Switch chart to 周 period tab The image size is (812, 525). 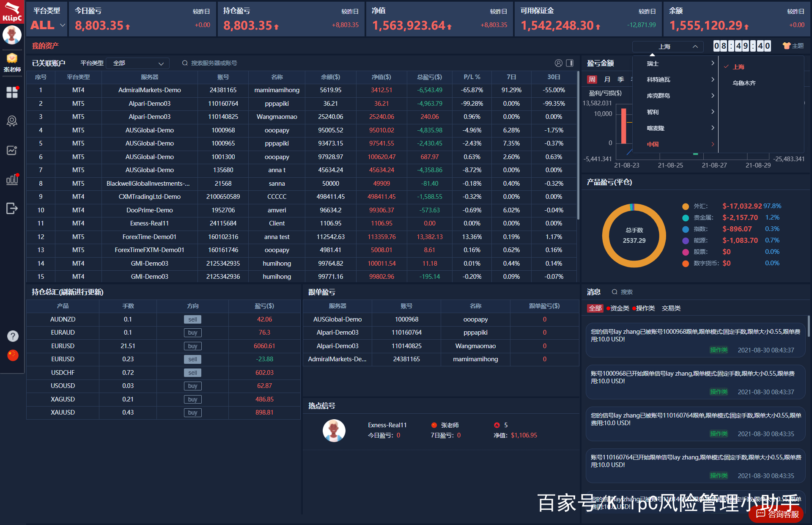pyautogui.click(x=592, y=79)
